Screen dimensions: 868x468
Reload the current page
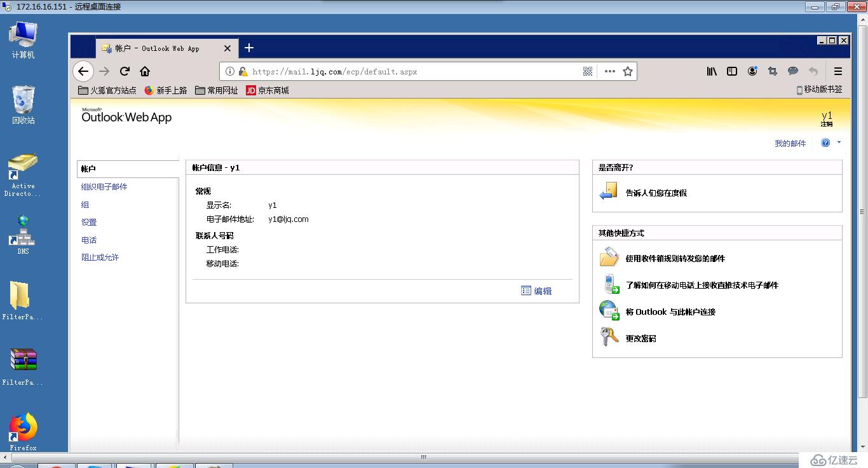125,71
